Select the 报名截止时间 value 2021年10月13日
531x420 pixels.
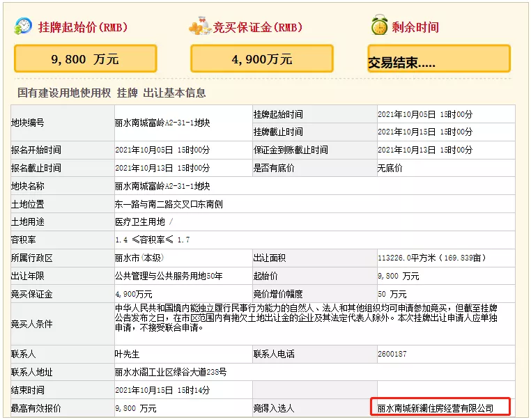point(144,168)
